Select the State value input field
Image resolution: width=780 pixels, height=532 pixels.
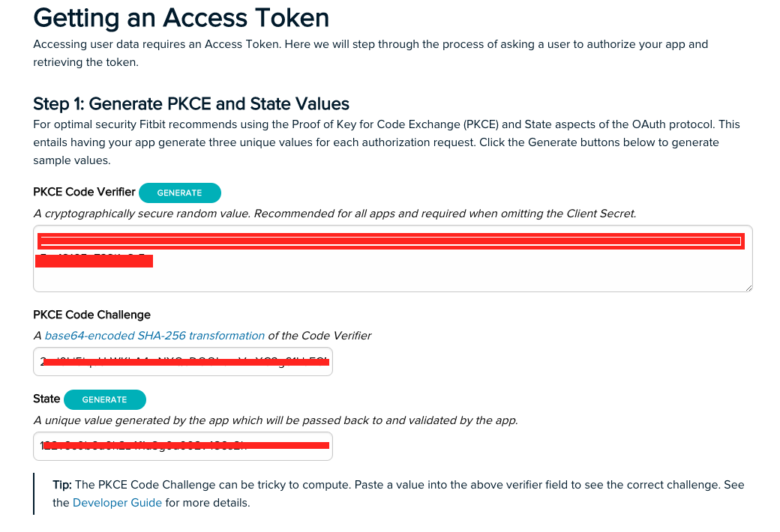click(183, 446)
